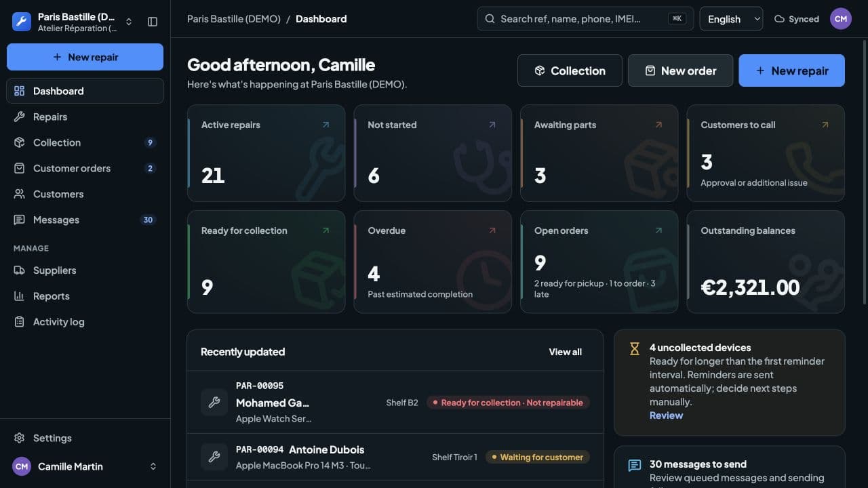Click View all in Recently updated
The height and width of the screenshot is (488, 868).
pos(566,352)
